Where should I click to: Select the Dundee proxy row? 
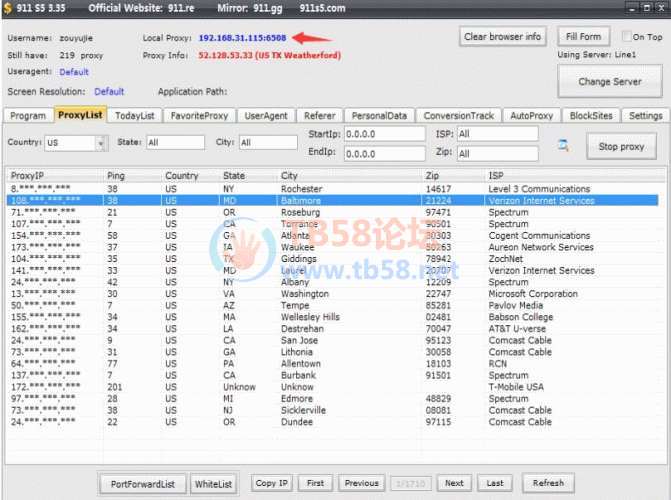pyautogui.click(x=333, y=422)
